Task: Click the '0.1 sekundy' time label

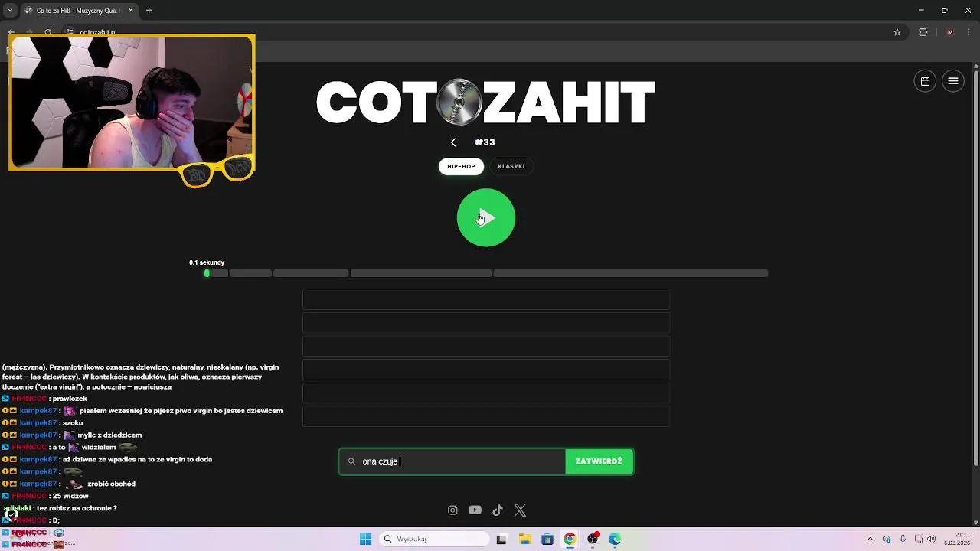Action: [207, 262]
